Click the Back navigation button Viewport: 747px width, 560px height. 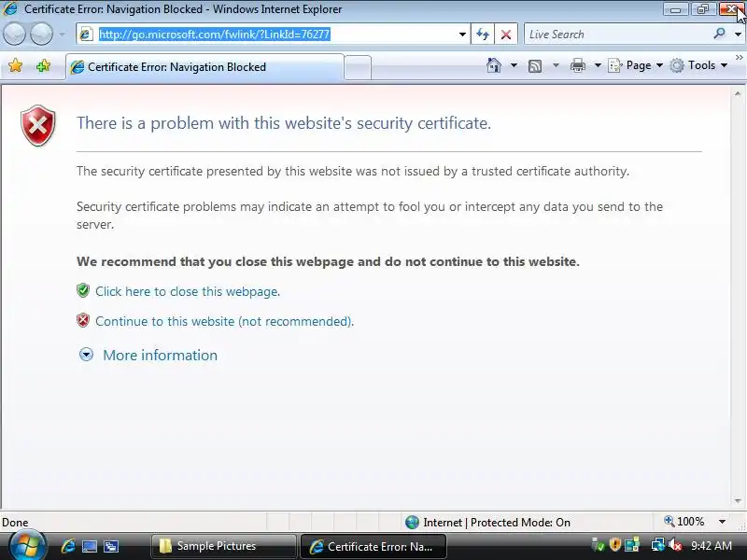point(15,35)
